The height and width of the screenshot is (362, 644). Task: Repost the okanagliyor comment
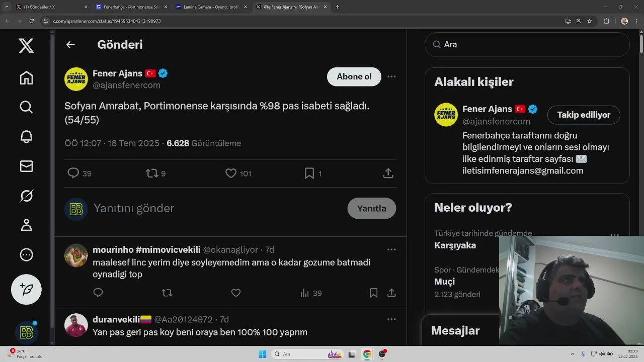167,293
